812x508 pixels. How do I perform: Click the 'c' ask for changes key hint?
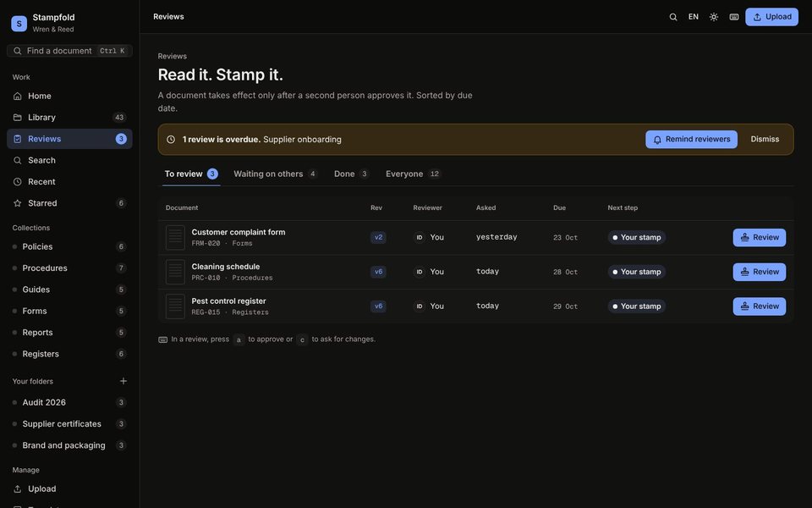point(302,340)
